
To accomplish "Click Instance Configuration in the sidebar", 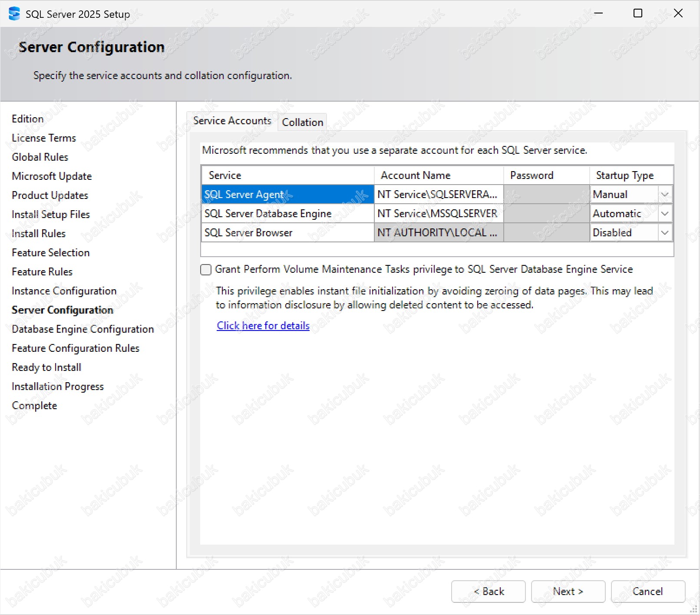I will pos(64,291).
